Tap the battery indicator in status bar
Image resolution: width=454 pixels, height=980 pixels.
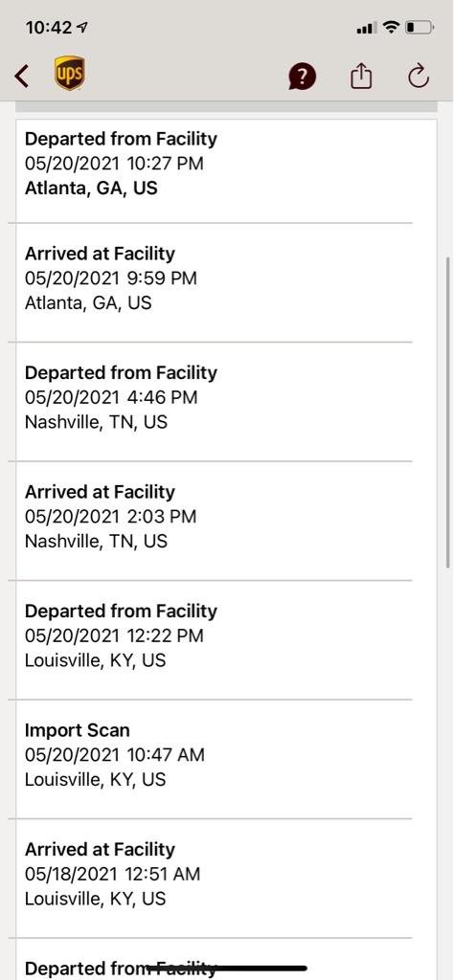tap(419, 28)
